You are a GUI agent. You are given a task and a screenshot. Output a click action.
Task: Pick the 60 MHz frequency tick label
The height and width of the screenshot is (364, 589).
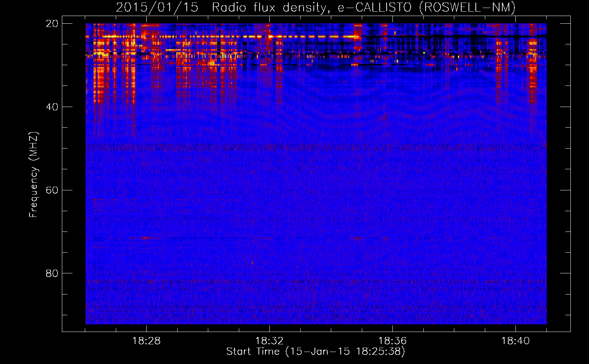[52, 190]
